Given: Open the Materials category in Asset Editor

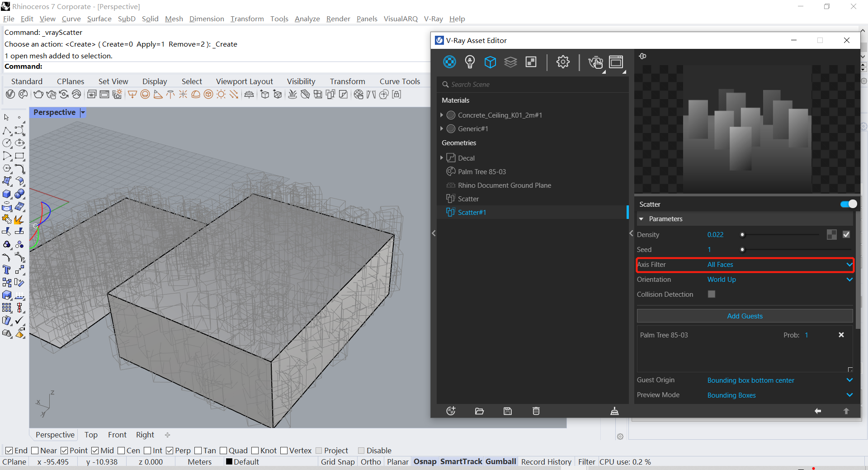Looking at the screenshot, I should pyautogui.click(x=449, y=62).
